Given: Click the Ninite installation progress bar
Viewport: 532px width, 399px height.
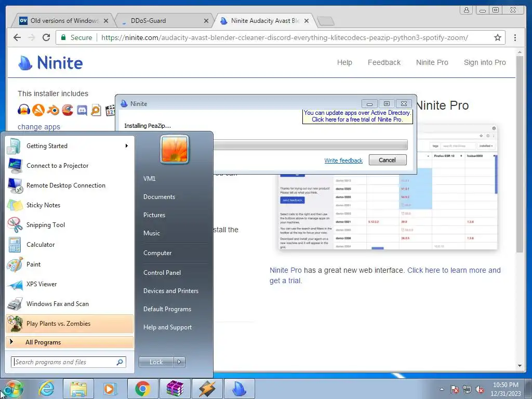Looking at the screenshot, I should pyautogui.click(x=310, y=144).
